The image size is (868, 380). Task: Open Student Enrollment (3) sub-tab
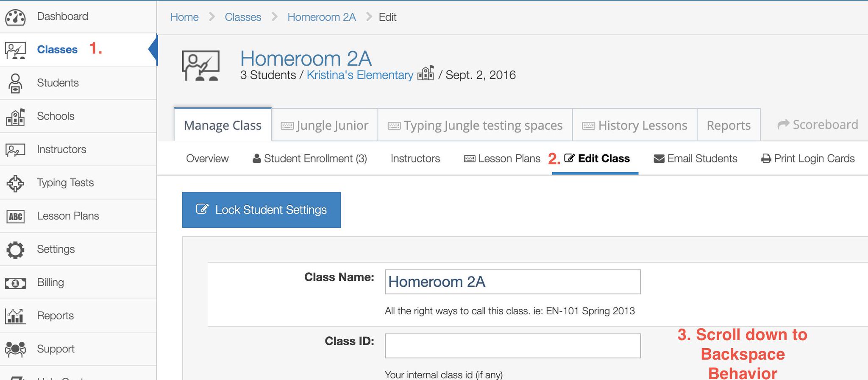point(310,159)
